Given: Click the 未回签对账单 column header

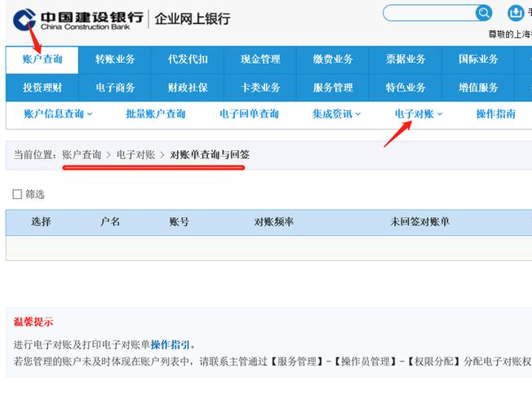Looking at the screenshot, I should (x=419, y=222).
